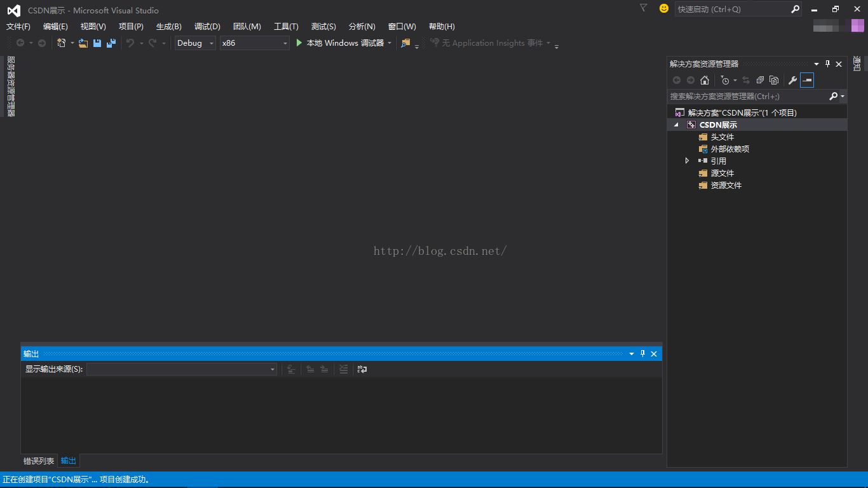Collapse the CSDN展示 project node
This screenshot has width=868, height=488.
pos(676,125)
